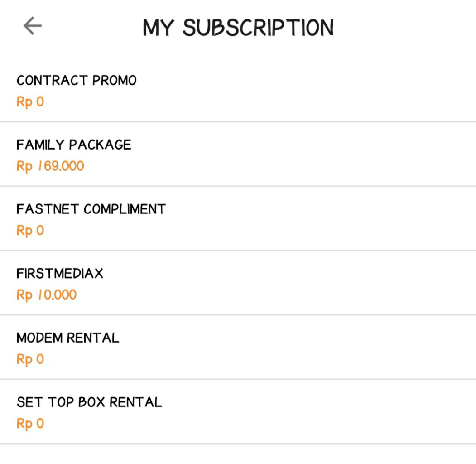Click the Rp 0 price under CONTRACT PROMO

pyautogui.click(x=30, y=101)
